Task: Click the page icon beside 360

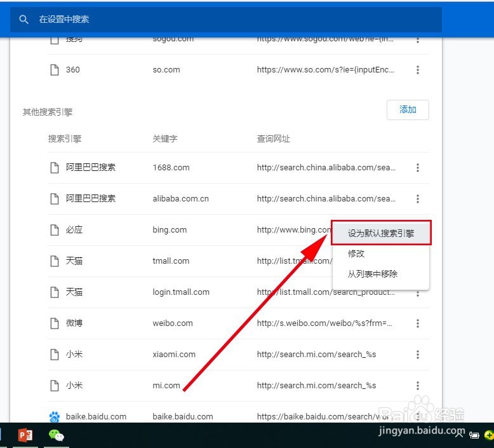Action: coord(55,70)
